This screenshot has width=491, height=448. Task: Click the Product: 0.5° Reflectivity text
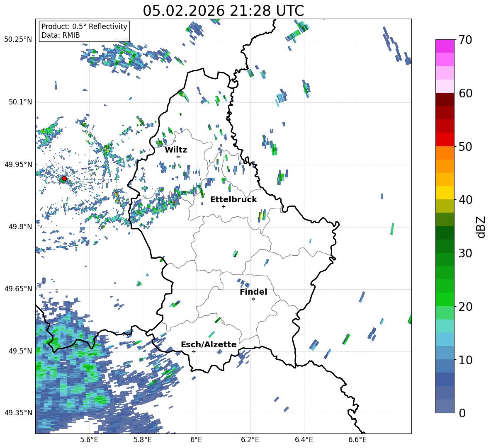coord(84,27)
